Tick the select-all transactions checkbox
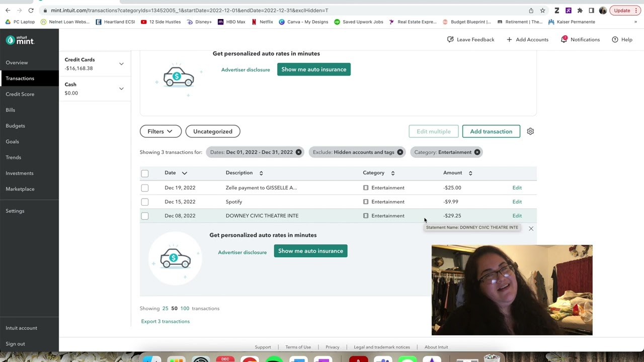Viewport: 644px width, 362px height. coord(145,173)
